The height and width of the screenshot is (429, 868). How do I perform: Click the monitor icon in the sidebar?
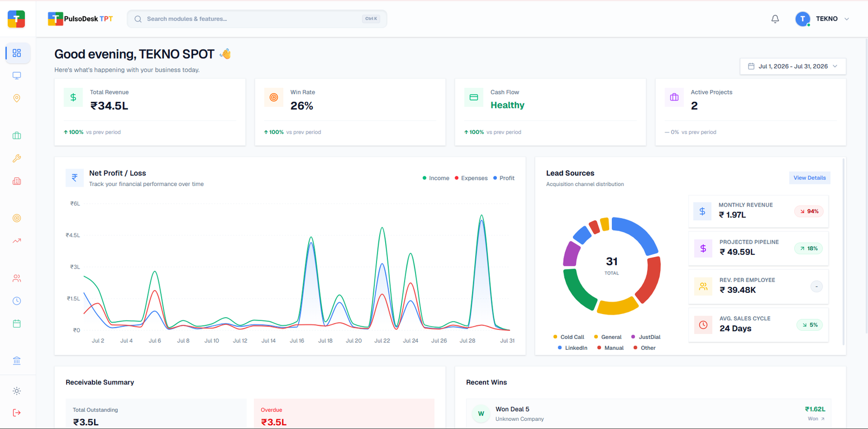coord(17,76)
